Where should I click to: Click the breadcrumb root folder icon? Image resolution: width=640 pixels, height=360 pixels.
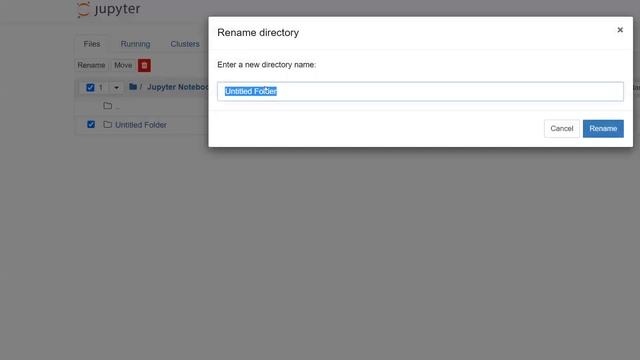pyautogui.click(x=133, y=87)
